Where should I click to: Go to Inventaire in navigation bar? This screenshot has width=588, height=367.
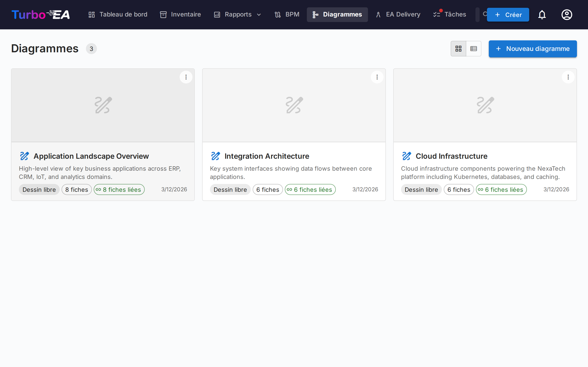pyautogui.click(x=180, y=14)
